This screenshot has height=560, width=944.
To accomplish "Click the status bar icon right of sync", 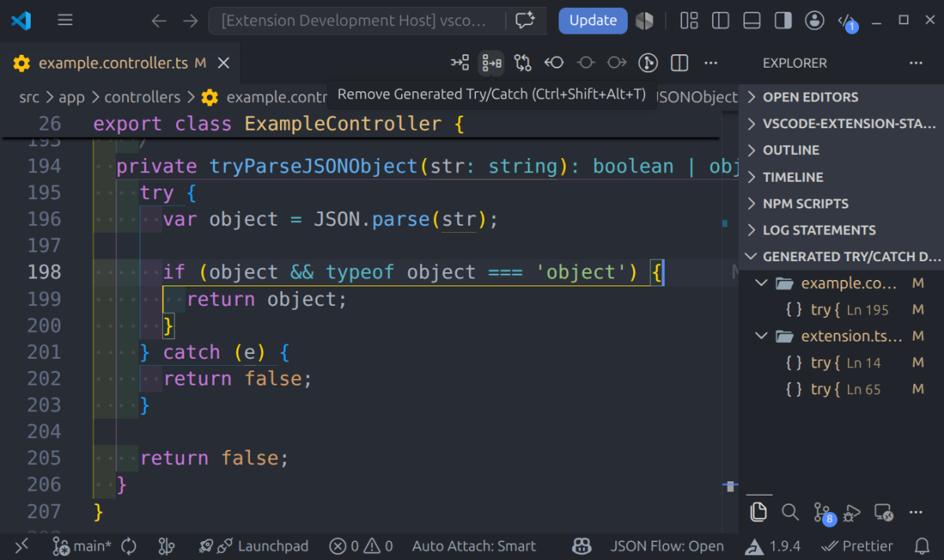I will point(166,546).
